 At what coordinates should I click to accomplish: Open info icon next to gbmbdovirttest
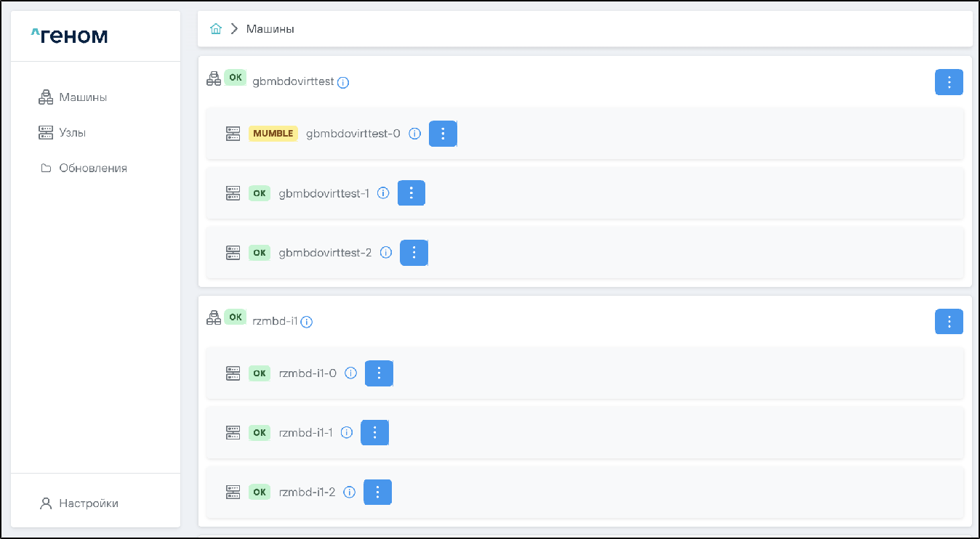[343, 82]
